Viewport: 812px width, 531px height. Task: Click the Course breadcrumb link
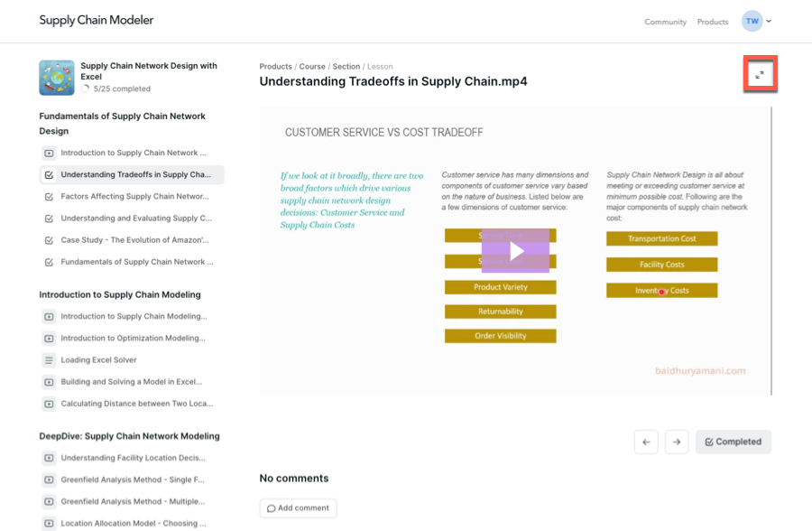click(312, 67)
